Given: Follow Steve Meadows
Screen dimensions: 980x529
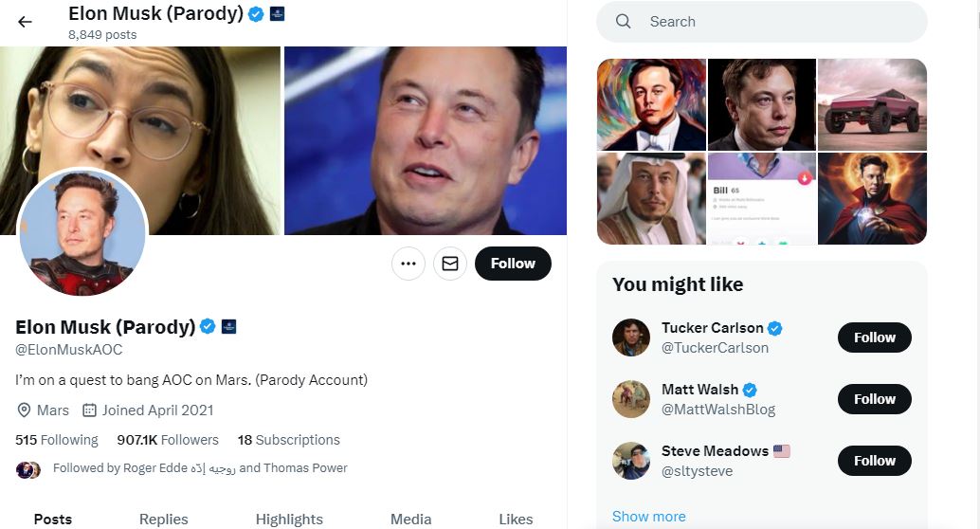Looking at the screenshot, I should [x=874, y=461].
